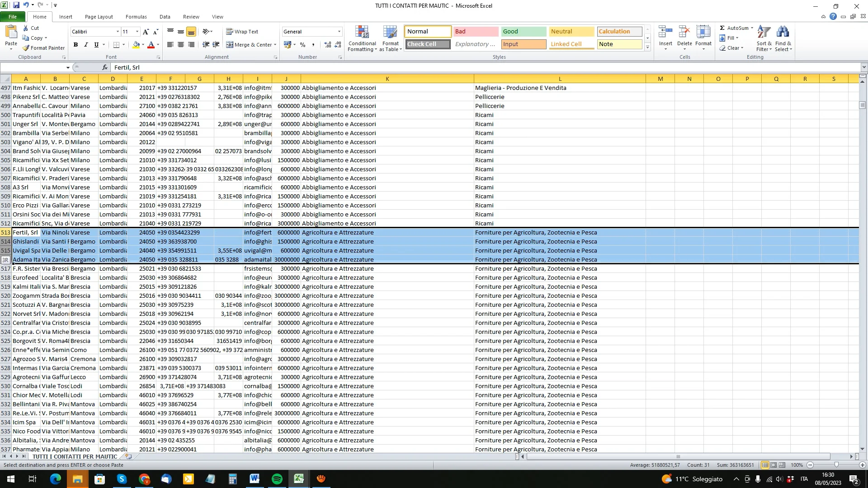The image size is (868, 488).
Task: Insert a new worksheet tab icon
Action: pos(128,456)
